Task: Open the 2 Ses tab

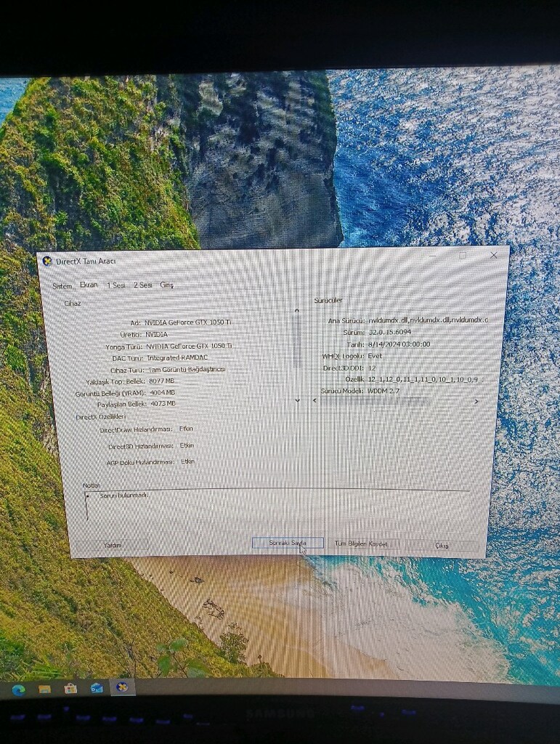Action: coord(143,285)
